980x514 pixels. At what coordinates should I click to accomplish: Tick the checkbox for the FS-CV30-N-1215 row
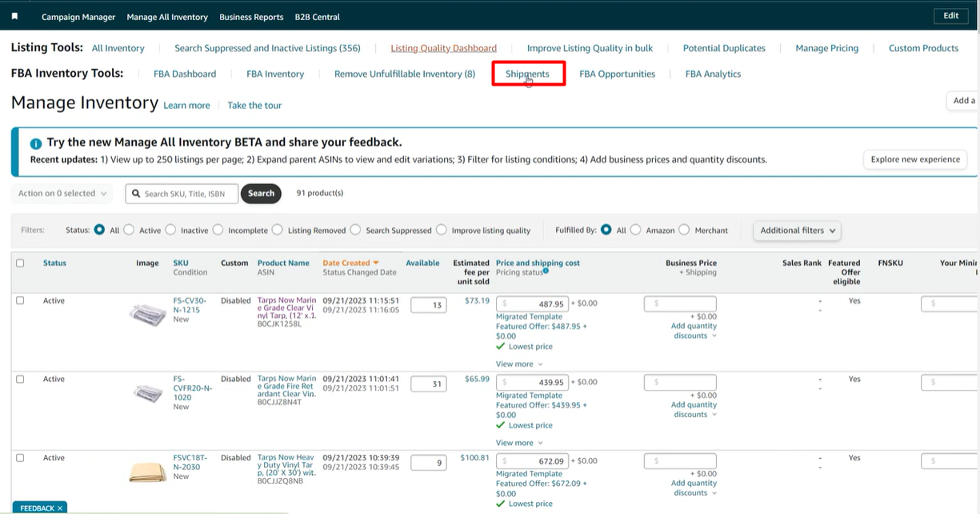coord(20,300)
